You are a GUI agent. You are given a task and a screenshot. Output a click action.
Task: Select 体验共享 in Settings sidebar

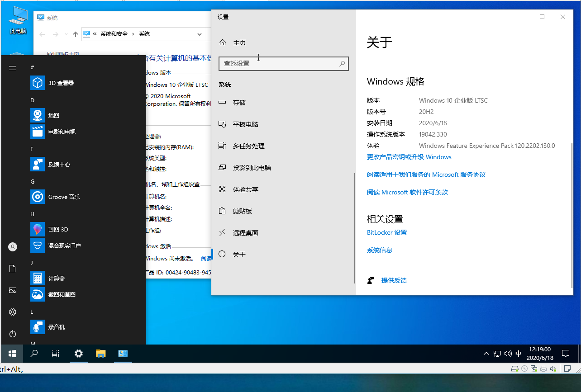(284, 189)
